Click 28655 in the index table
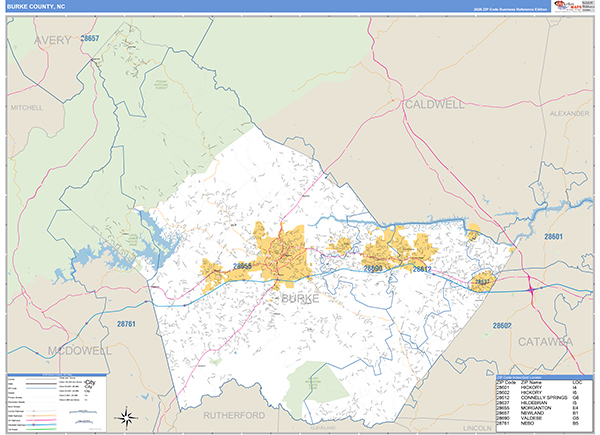The image size is (600, 435). (503, 408)
